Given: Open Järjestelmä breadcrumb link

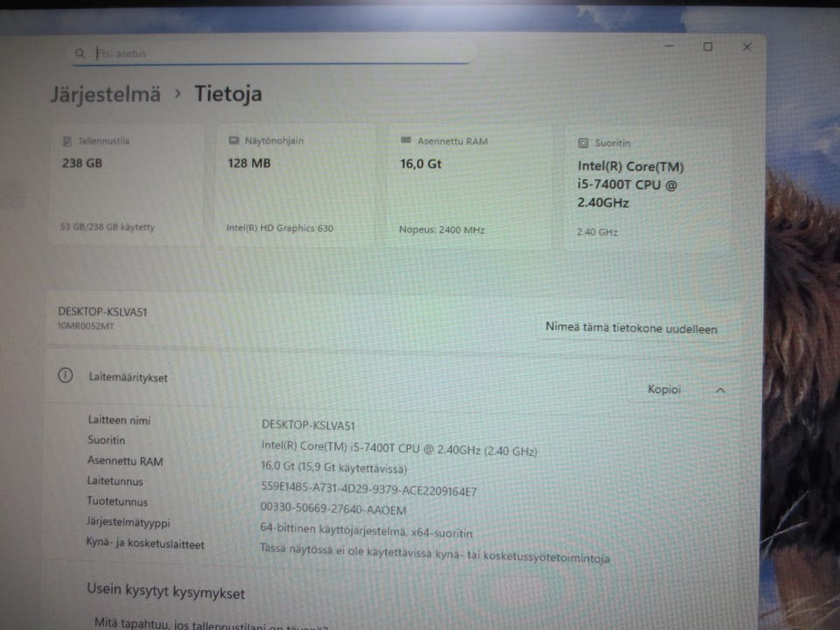Looking at the screenshot, I should click(x=106, y=94).
